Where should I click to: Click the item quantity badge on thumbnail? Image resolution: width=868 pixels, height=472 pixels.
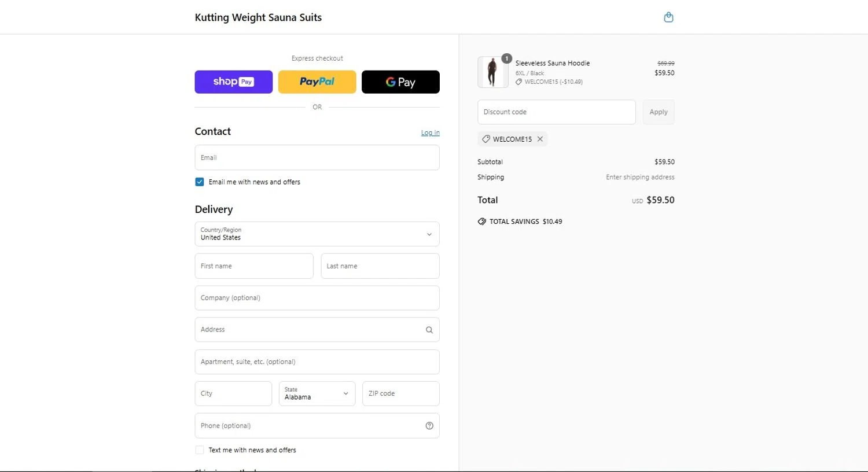(506, 58)
